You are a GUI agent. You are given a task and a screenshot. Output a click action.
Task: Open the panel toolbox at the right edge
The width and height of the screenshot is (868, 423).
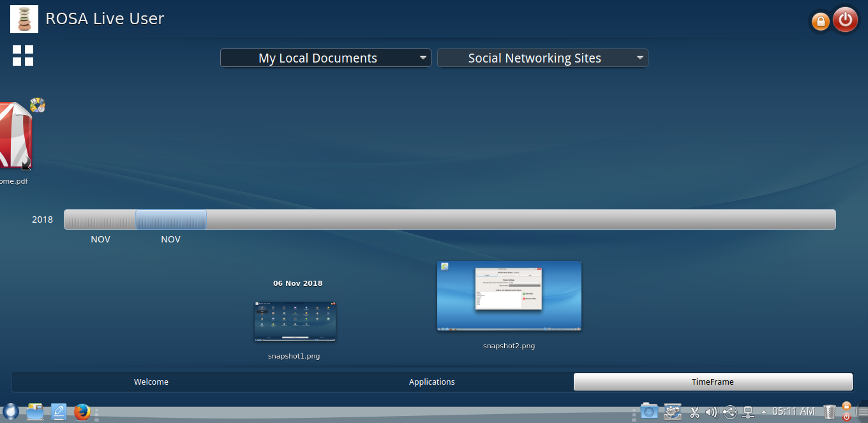pyautogui.click(x=862, y=413)
